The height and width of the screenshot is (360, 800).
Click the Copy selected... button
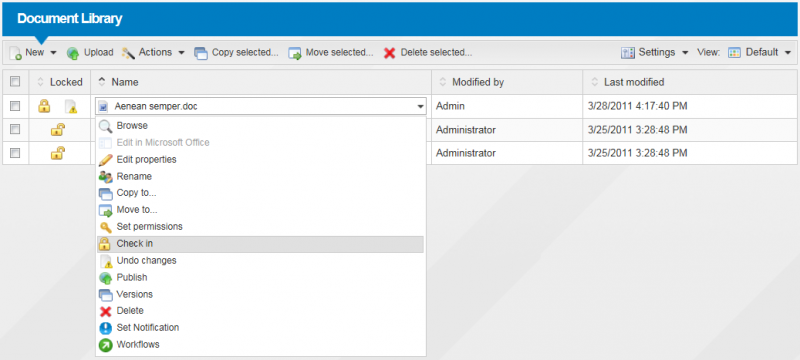(236, 53)
